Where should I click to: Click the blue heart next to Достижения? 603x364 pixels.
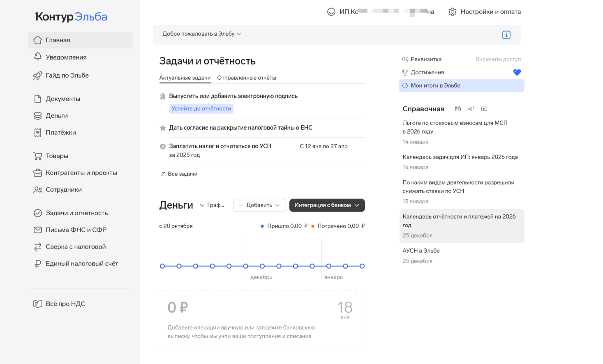517,72
